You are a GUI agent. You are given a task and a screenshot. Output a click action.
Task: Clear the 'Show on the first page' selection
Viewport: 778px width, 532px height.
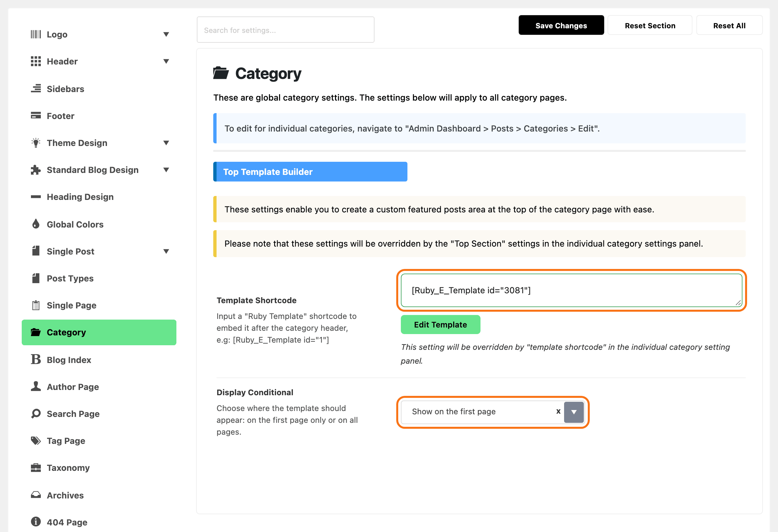558,411
